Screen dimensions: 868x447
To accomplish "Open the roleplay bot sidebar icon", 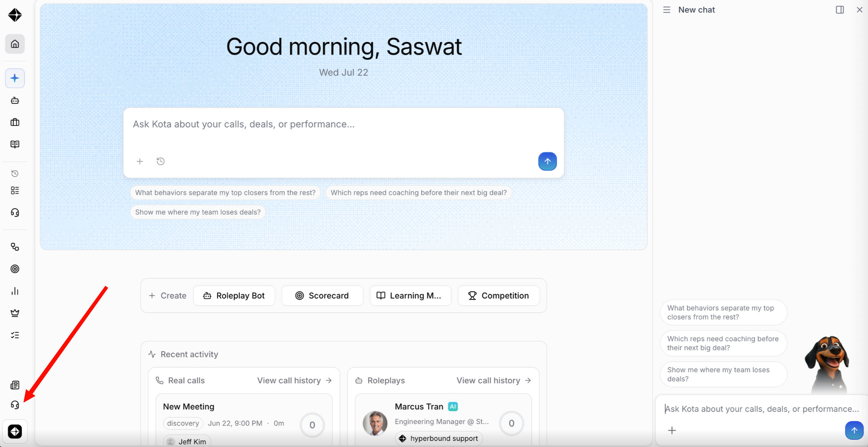I will (x=15, y=101).
